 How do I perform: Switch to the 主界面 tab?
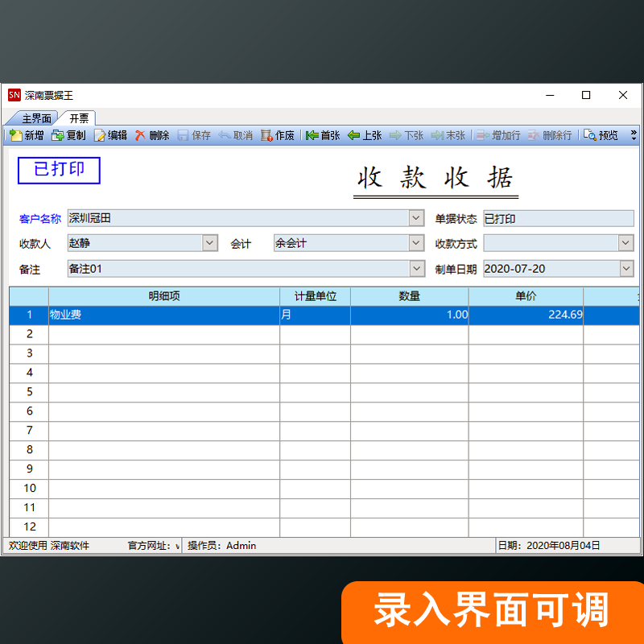point(36,118)
